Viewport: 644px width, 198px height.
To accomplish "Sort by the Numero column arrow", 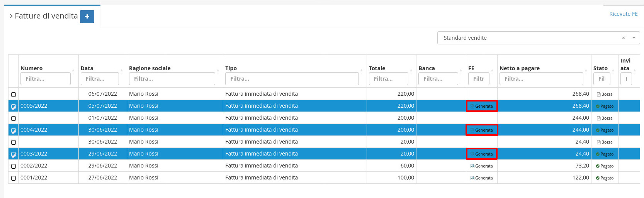I will [x=73, y=70].
